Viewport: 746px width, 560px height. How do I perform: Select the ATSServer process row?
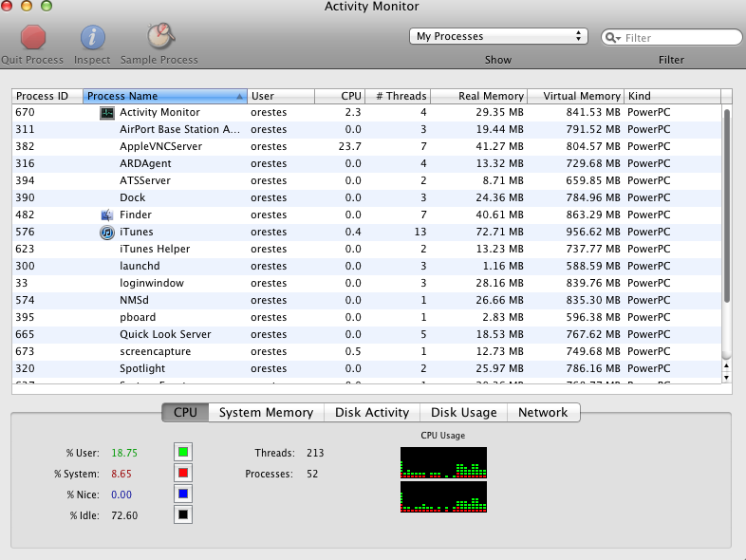click(366, 180)
